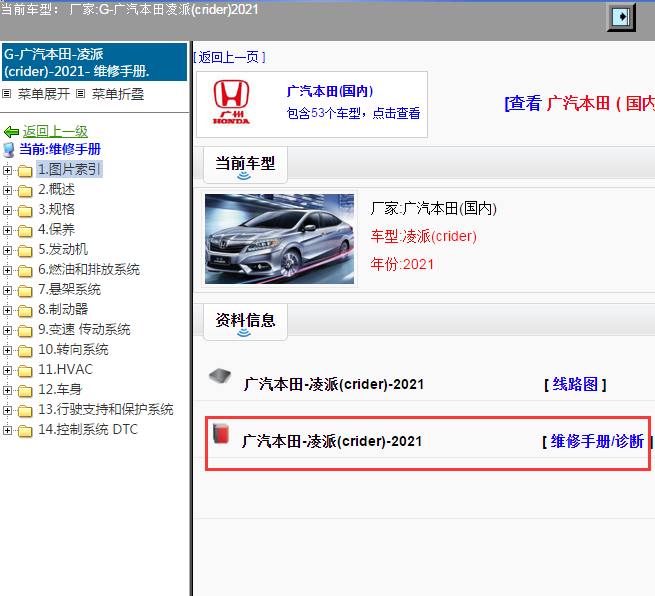The image size is (655, 596).
Task: Expand the 10.转向系统 tree node
Action: 7,350
